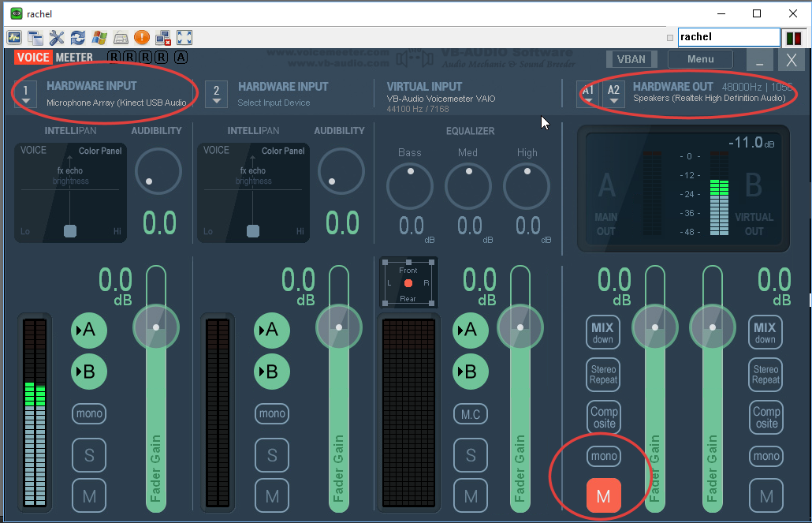Click Hardware Input 1 fader gain knob
The height and width of the screenshot is (523, 812).
click(156, 327)
